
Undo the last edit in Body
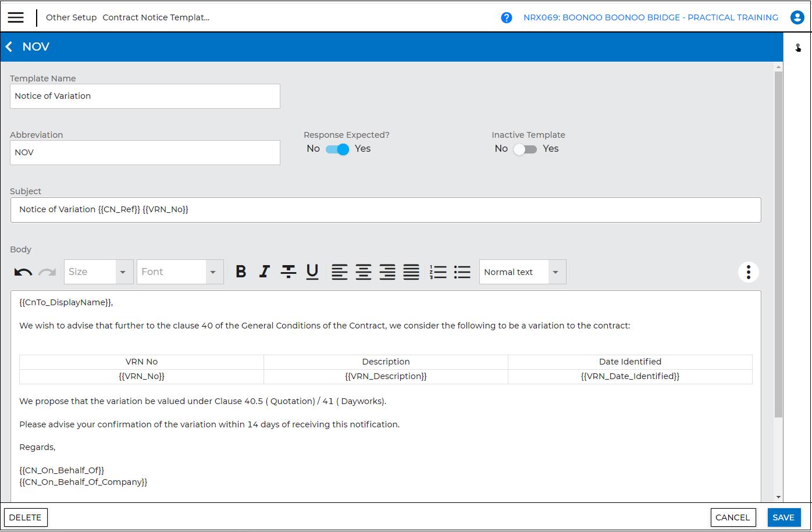(x=23, y=272)
